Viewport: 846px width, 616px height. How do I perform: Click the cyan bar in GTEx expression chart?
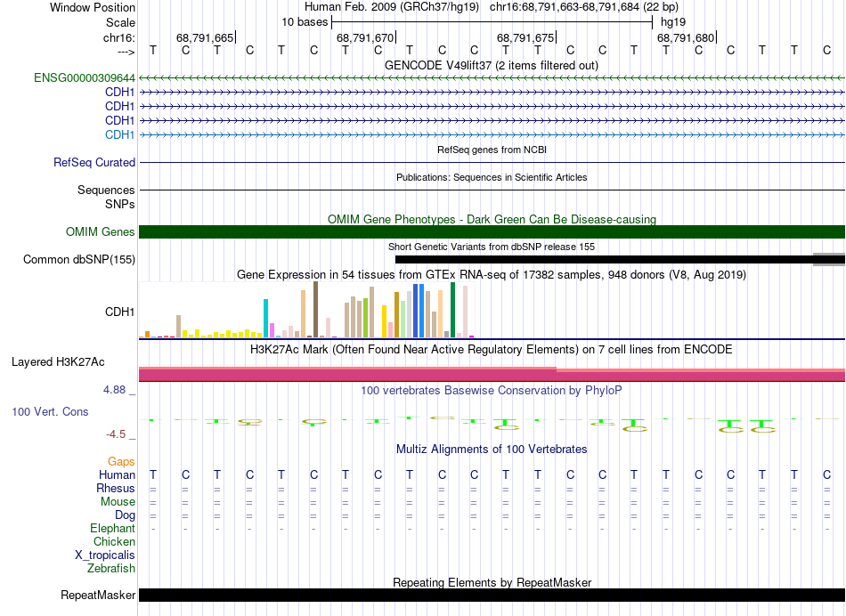(266, 318)
